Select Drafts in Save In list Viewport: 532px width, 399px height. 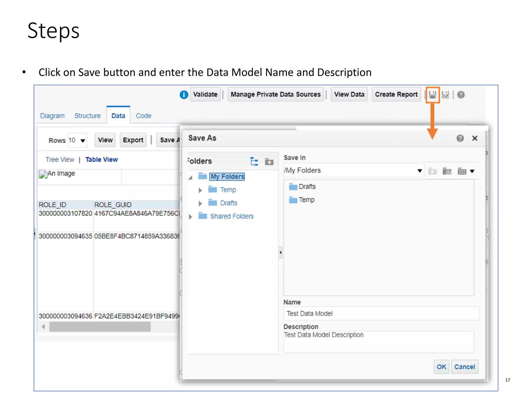click(307, 187)
